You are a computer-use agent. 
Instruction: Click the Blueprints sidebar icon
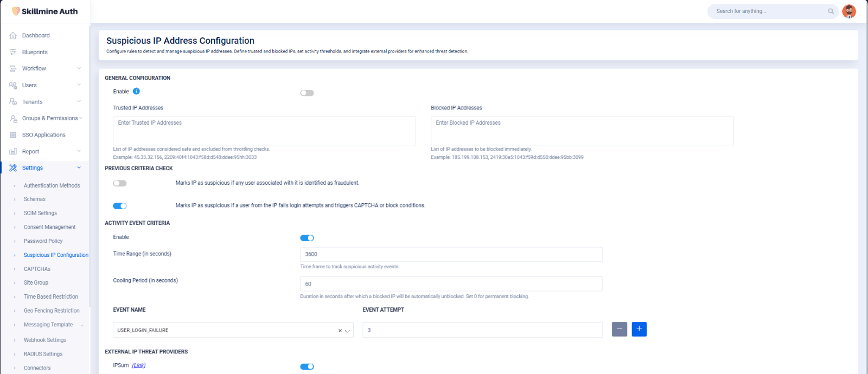13,52
